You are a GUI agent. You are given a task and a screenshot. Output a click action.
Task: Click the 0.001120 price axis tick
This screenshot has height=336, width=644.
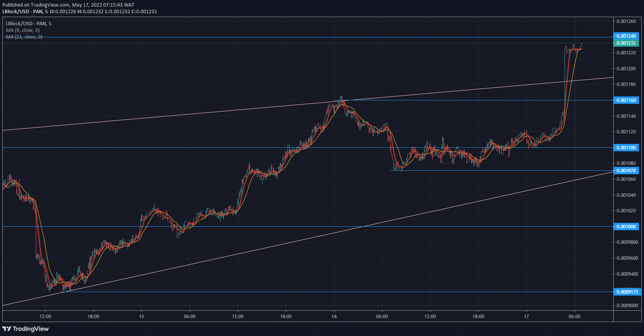coord(626,132)
